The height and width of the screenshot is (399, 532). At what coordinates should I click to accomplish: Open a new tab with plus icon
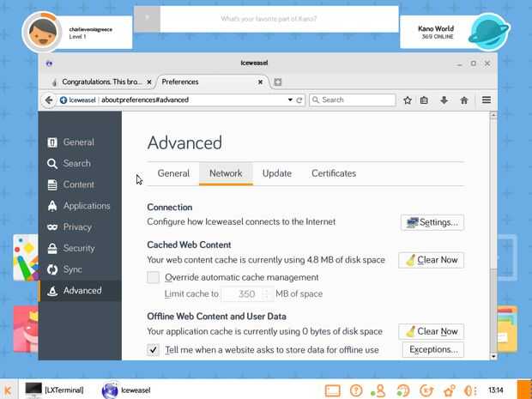tap(277, 82)
